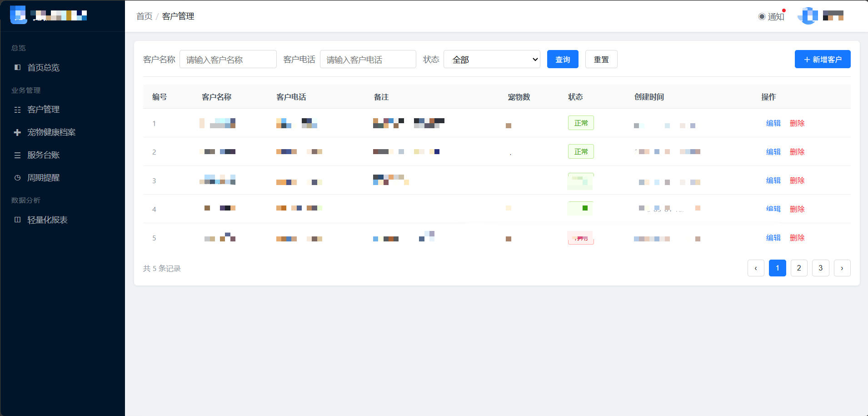Click 删除 for customer row 4
The image size is (868, 416).
(797, 209)
